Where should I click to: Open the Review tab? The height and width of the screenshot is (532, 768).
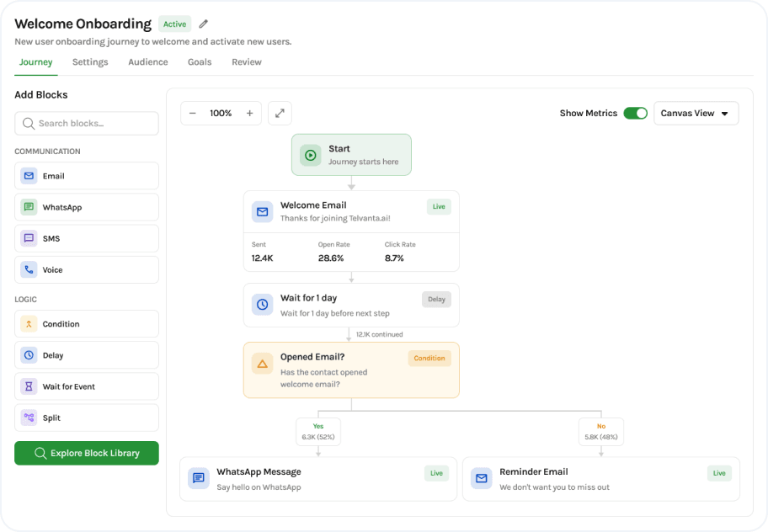247,62
